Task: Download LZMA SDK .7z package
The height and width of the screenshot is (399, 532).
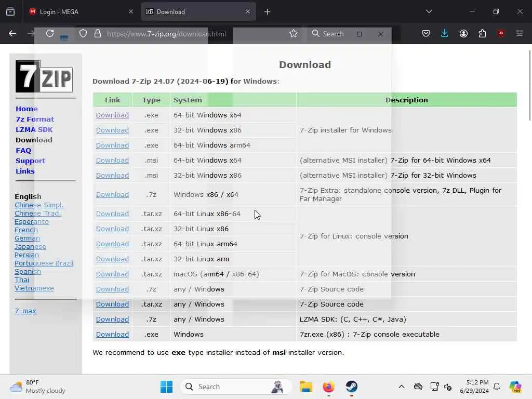Action: tap(112, 320)
